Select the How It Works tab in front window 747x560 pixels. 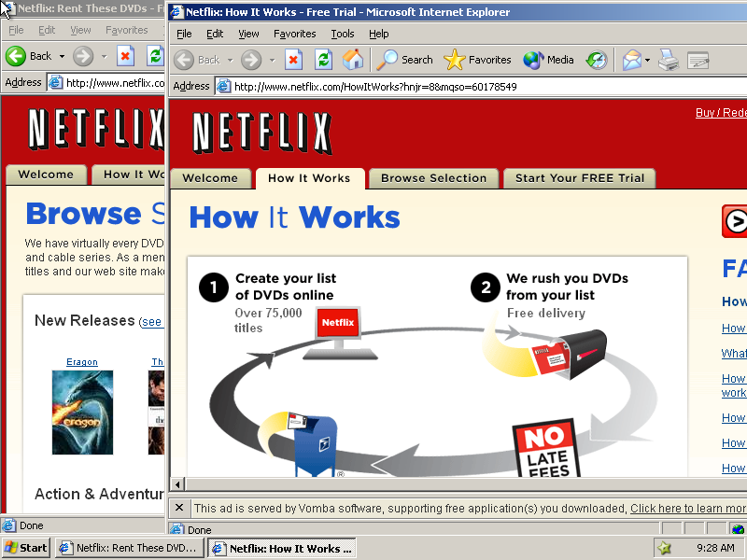tap(310, 178)
